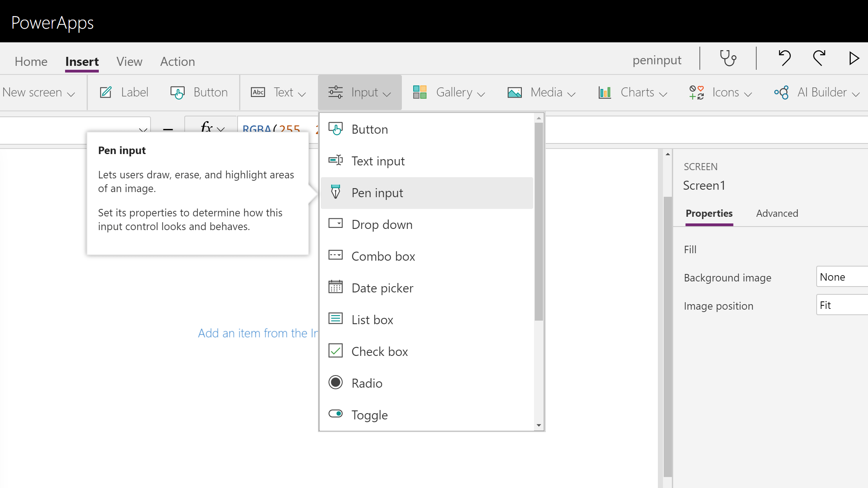Screen dimensions: 868x488
Task: Click the Gallery colored grid icon
Action: 419,93
